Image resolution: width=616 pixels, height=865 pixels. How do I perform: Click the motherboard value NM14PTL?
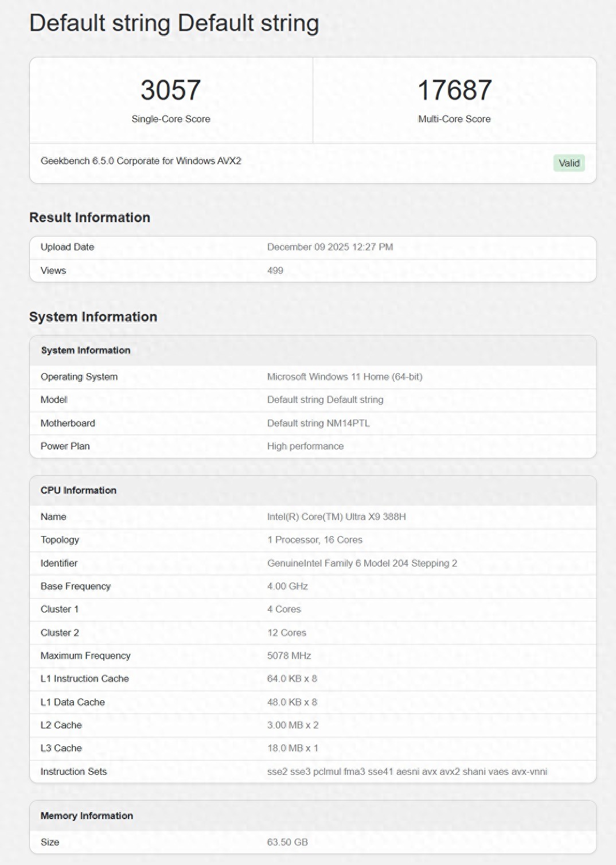point(318,423)
